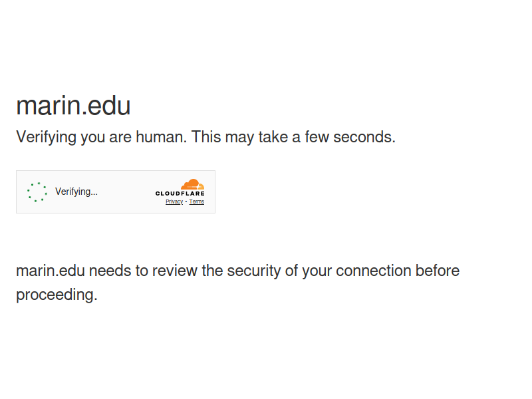Click the "Verifying you are human" sentence
The width and height of the screenshot is (532, 399).
[x=102, y=137]
